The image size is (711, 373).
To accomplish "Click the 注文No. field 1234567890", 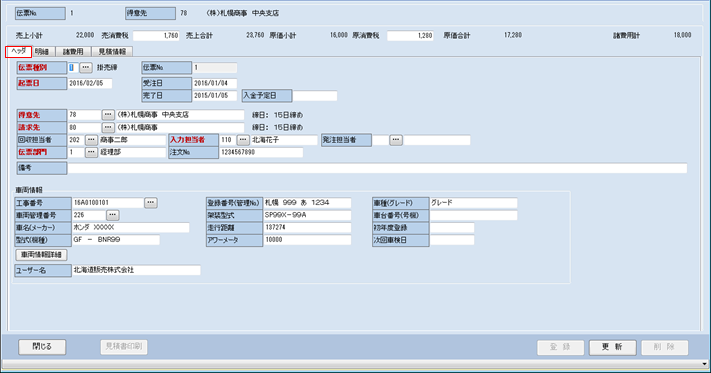I will (x=261, y=152).
